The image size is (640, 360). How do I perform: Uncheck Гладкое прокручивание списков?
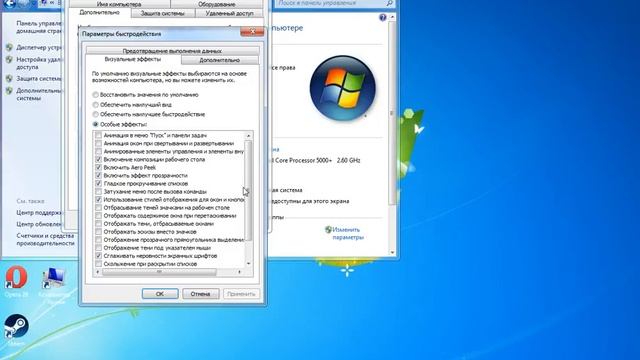98,183
